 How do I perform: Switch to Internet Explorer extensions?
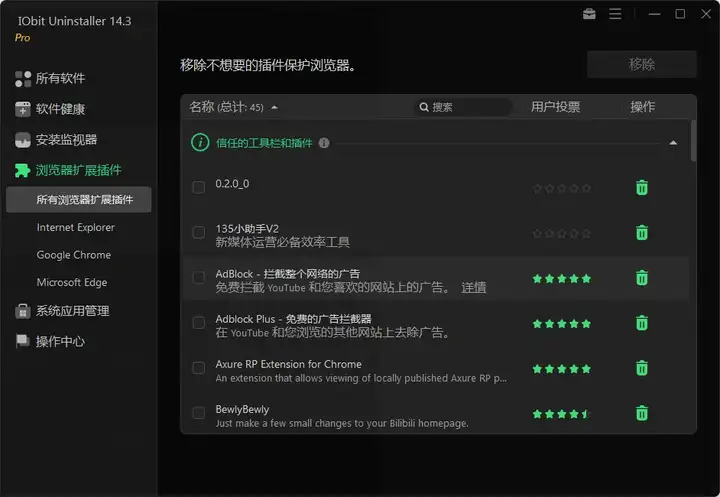coord(76,227)
